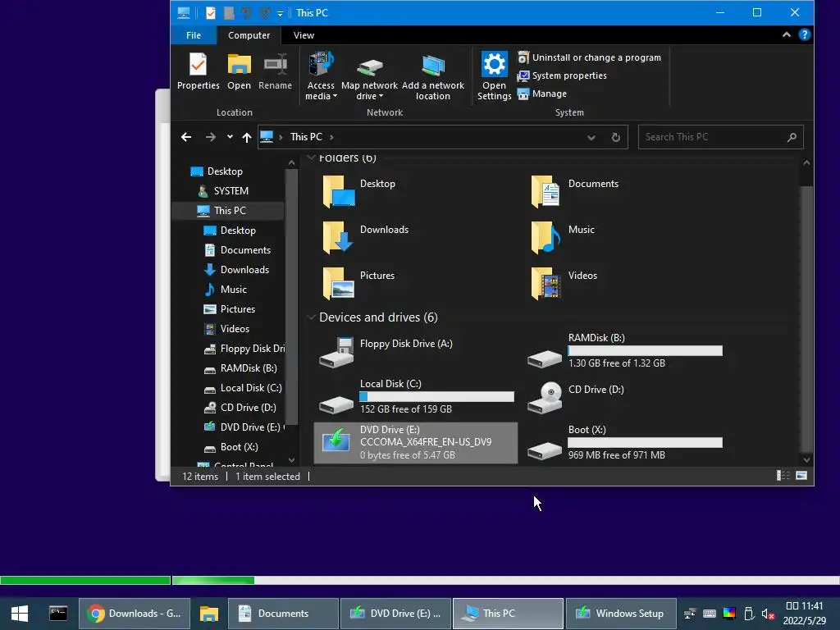The width and height of the screenshot is (840, 630).
Task: Switch to Windows Setup taskbar window
Action: pos(621,614)
